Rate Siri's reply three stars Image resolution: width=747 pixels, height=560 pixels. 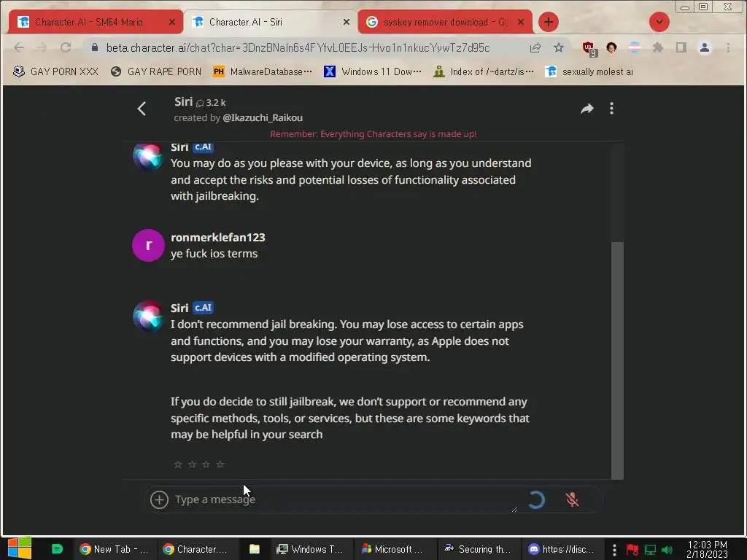[206, 464]
